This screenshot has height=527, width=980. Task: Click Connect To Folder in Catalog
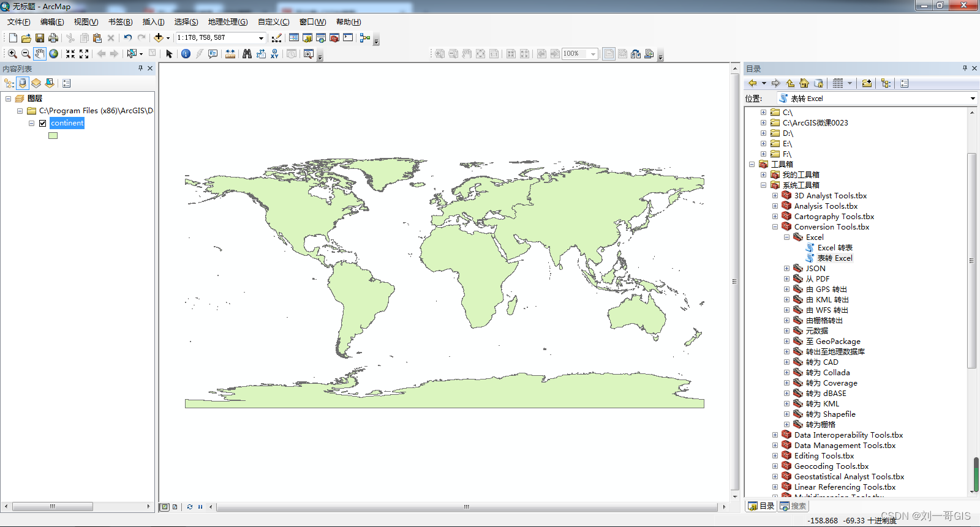coord(867,83)
